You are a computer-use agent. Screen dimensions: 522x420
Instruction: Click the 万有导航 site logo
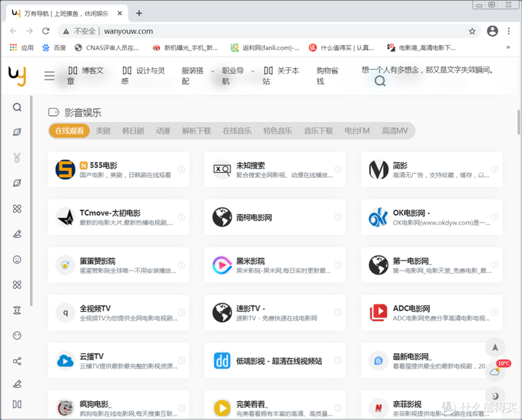17,76
